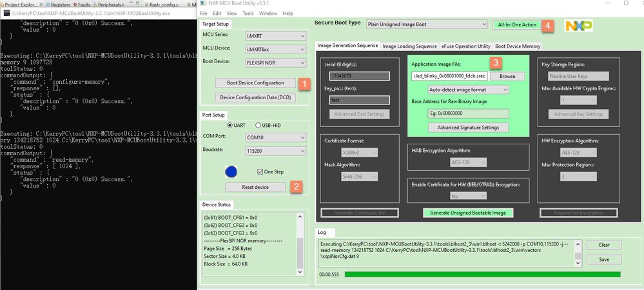Image resolution: width=644 pixels, height=290 pixels.
Task: Click the NXP MCU Boot Utility title icon
Action: (x=203, y=3)
